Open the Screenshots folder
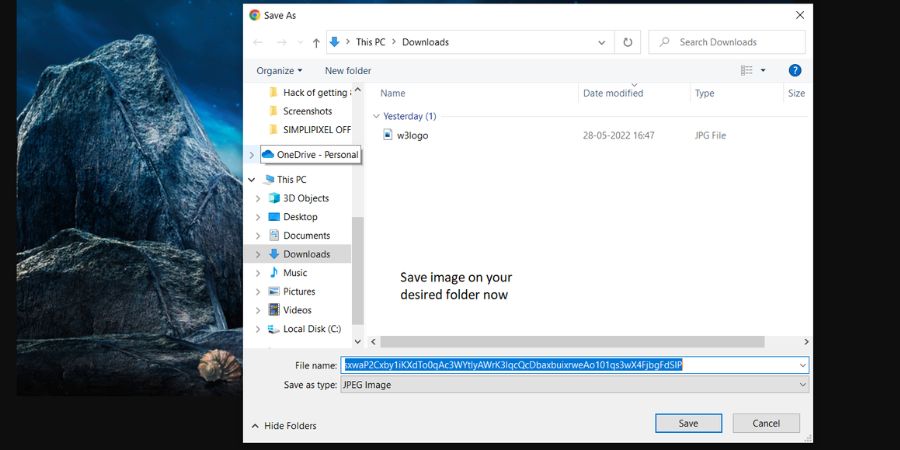This screenshot has height=450, width=900. point(307,111)
